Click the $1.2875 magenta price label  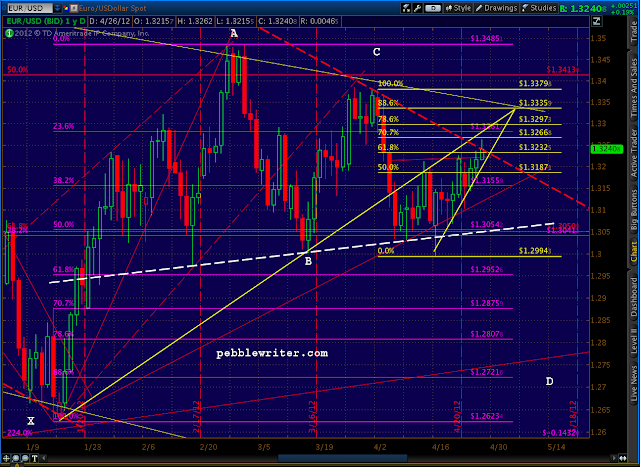pyautogui.click(x=487, y=303)
